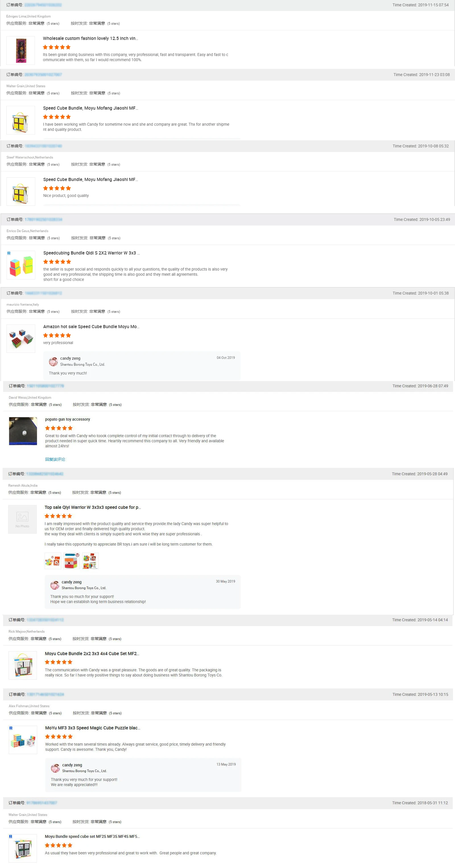455x868 pixels.
Task: Click the Speedcubing Bundle Qidi S product image
Action: coord(21,265)
